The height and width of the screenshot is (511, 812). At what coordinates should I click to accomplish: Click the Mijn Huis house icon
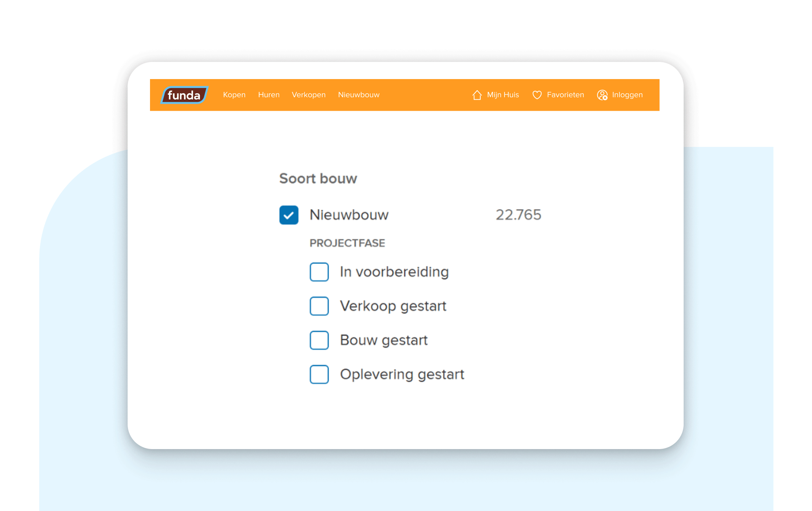[x=477, y=95]
